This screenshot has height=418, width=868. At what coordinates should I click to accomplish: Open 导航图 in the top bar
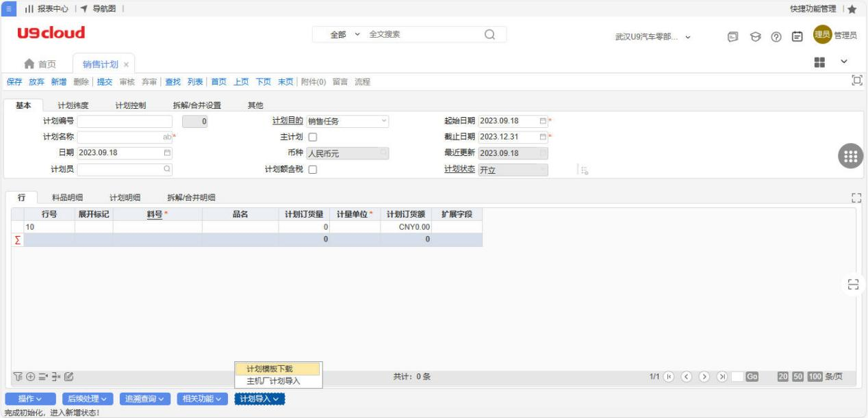(x=98, y=8)
